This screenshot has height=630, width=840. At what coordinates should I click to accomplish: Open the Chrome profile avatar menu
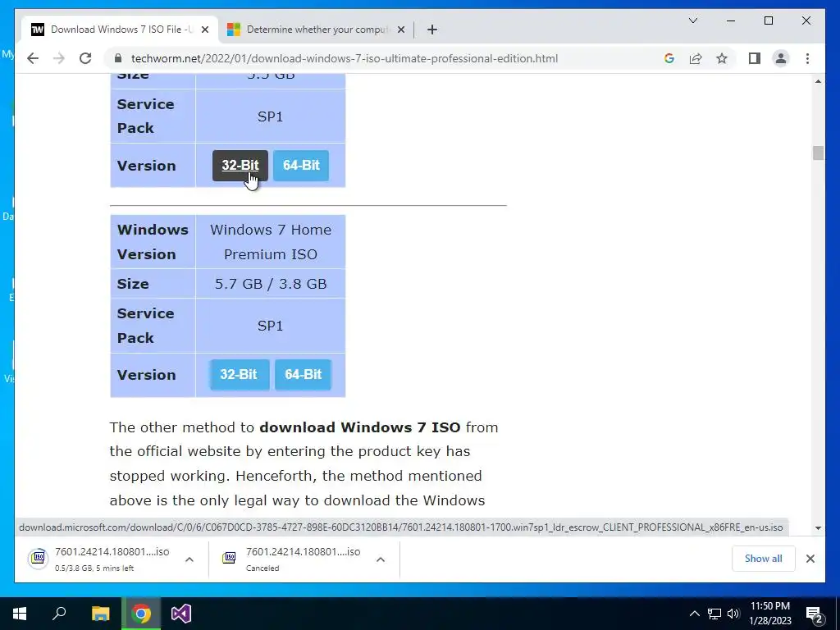click(781, 58)
